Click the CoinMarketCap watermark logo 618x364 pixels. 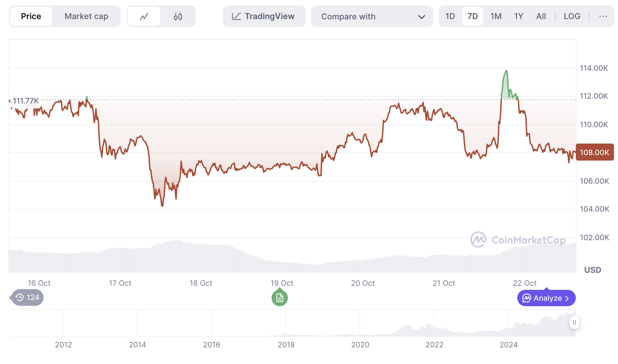coord(518,240)
